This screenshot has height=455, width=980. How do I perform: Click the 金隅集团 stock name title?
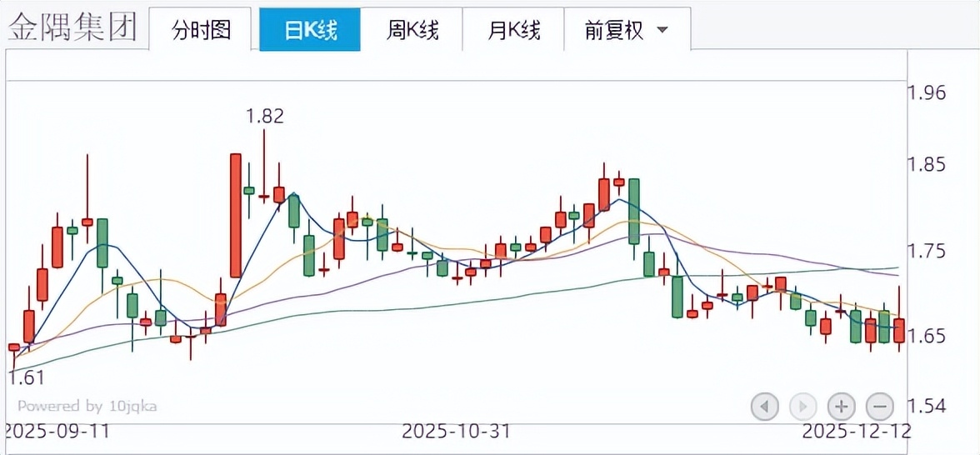click(x=72, y=27)
